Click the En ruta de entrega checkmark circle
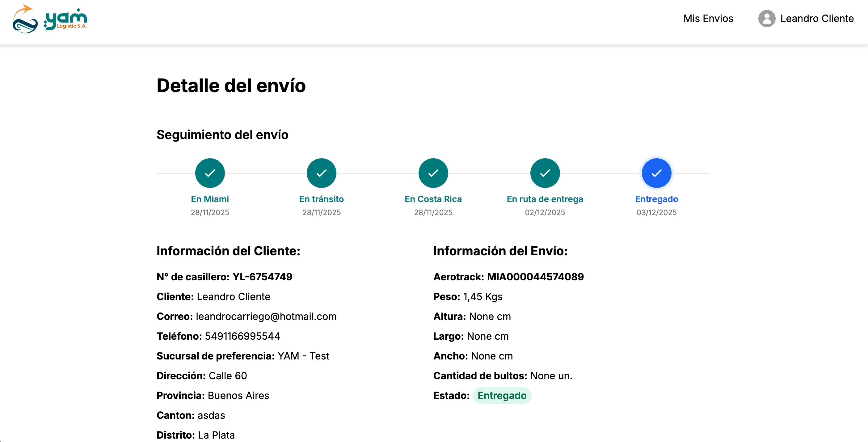The height and width of the screenshot is (442, 868). tap(545, 173)
